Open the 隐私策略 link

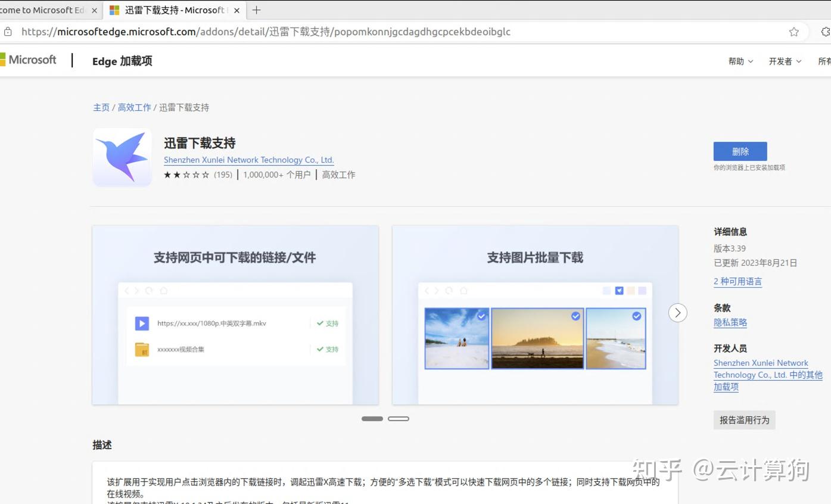point(730,322)
